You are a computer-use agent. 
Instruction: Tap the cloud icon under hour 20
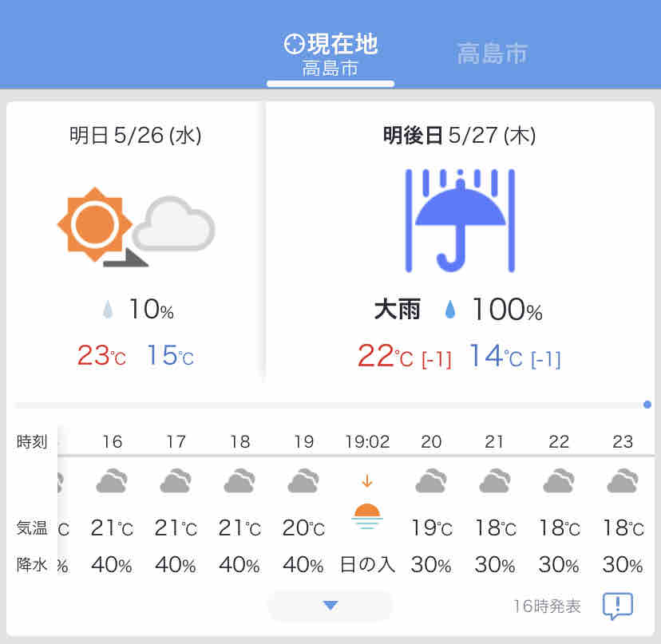pyautogui.click(x=431, y=482)
